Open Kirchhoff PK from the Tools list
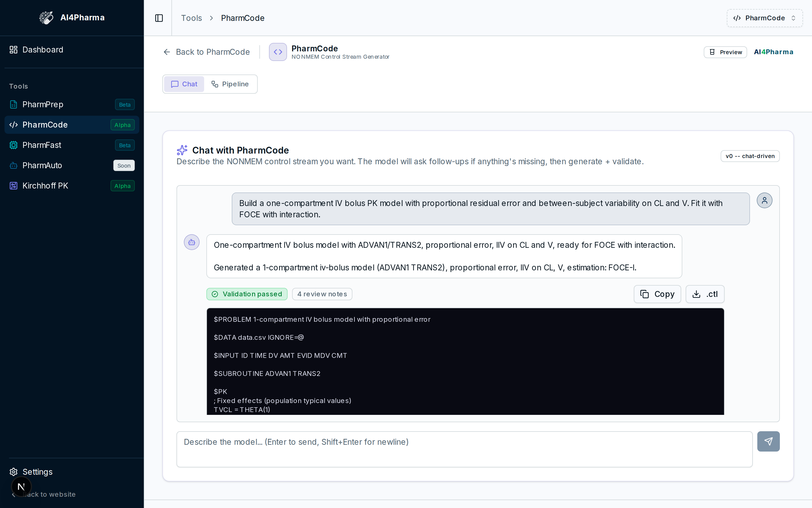Viewport: 812px width, 508px height. (72, 186)
